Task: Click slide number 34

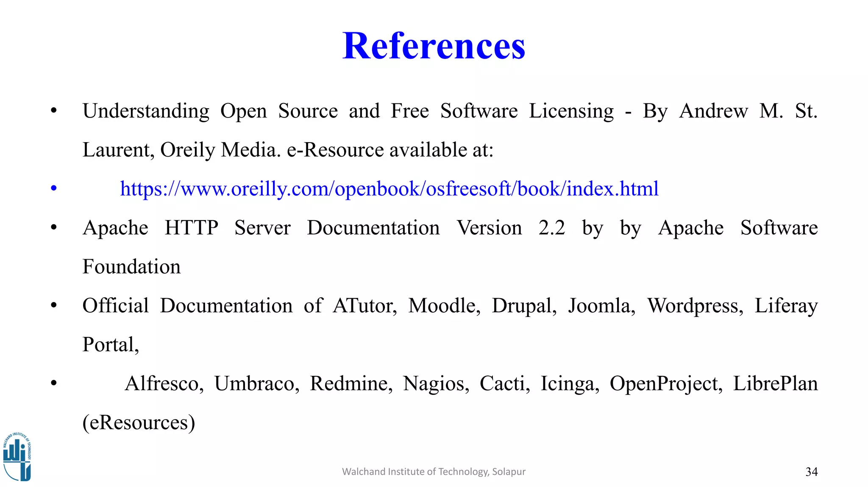Action: pos(811,472)
